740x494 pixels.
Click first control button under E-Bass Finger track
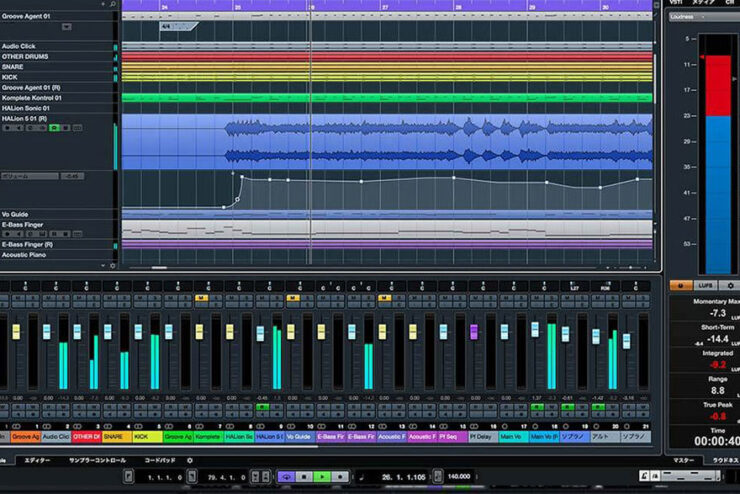(7, 234)
